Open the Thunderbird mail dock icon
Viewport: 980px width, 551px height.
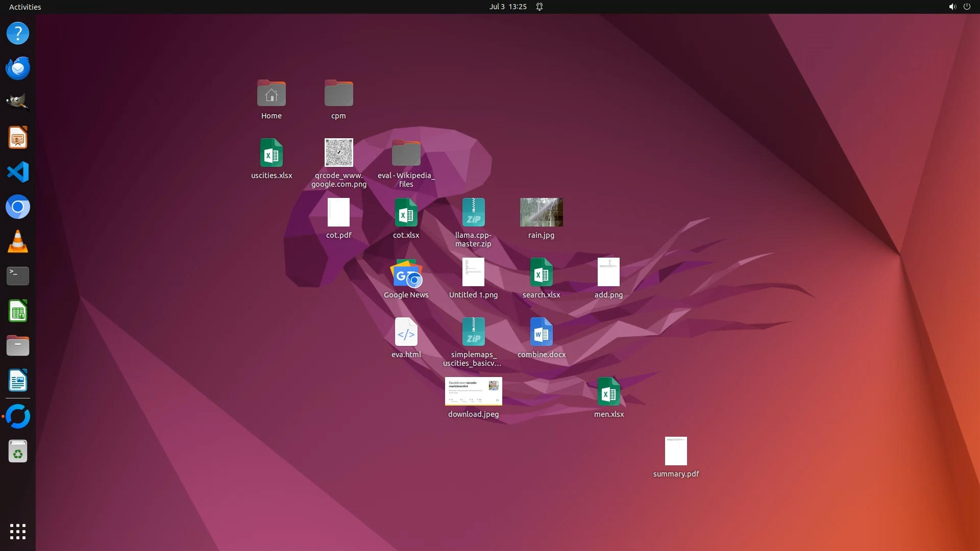[18, 68]
